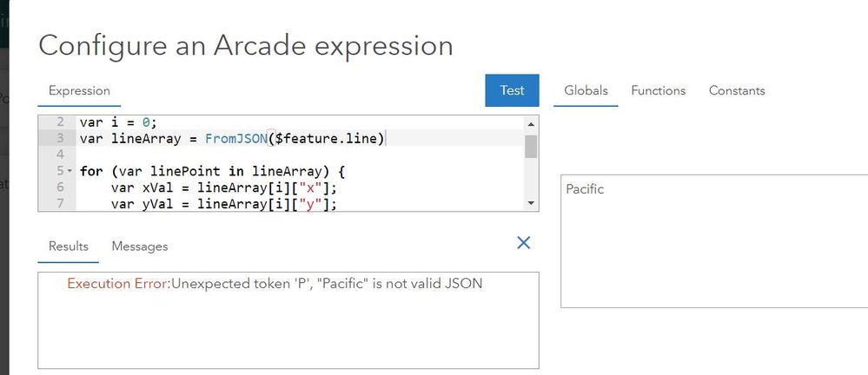Click the xVal variable on line 6

point(161,187)
